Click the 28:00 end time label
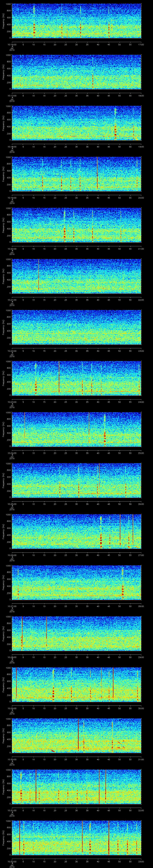 coord(141,606)
